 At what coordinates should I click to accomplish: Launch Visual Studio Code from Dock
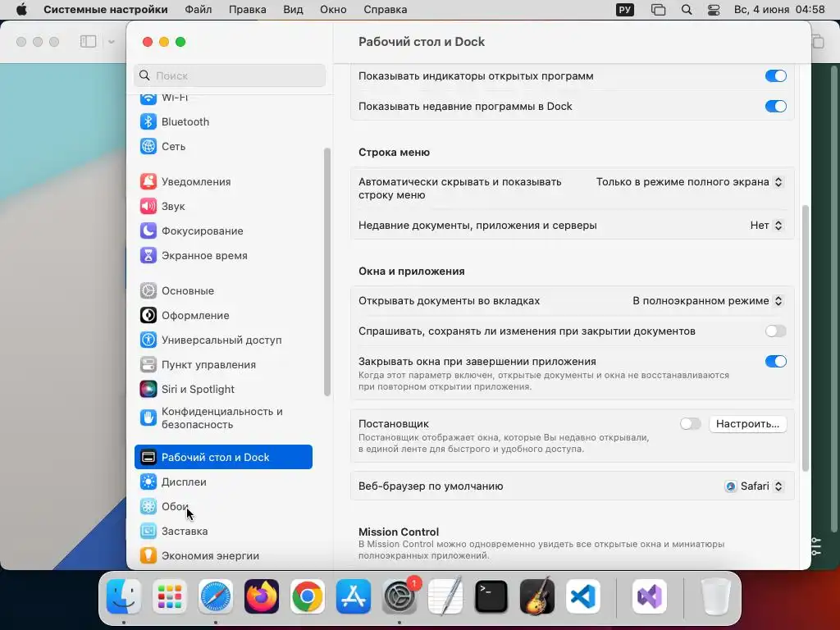coord(583,596)
